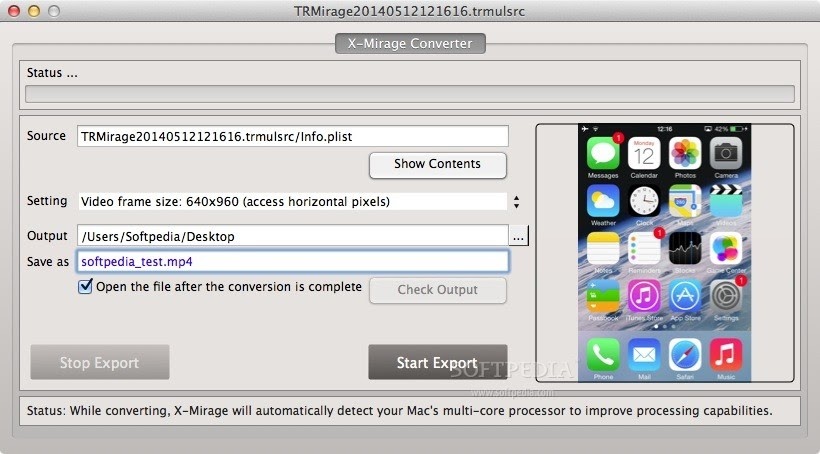Click the Videos icon in phone preview
Image resolution: width=820 pixels, height=454 pixels.
point(726,201)
